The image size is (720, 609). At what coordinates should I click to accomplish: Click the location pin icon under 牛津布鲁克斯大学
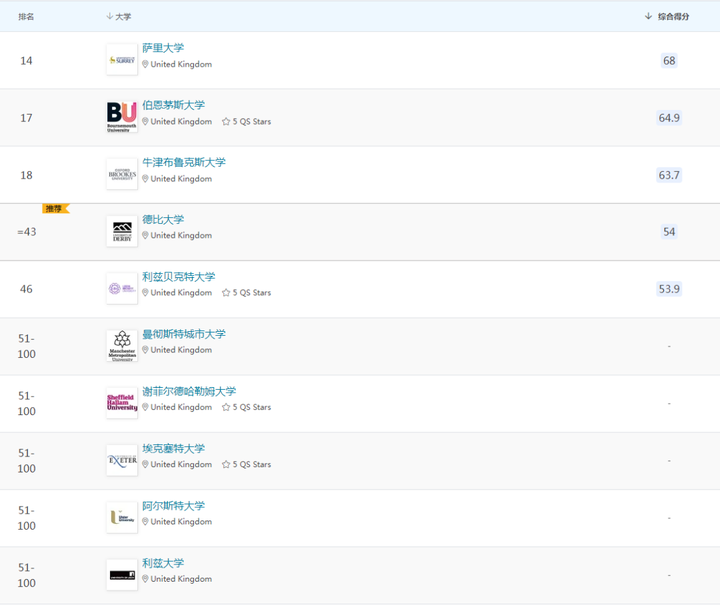[145, 179]
